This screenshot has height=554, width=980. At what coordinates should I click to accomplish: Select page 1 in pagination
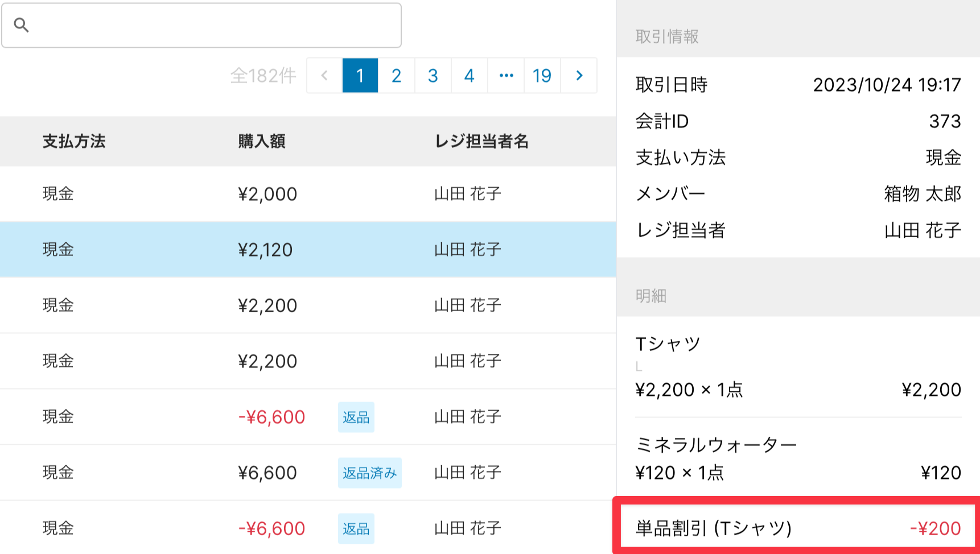tap(360, 75)
